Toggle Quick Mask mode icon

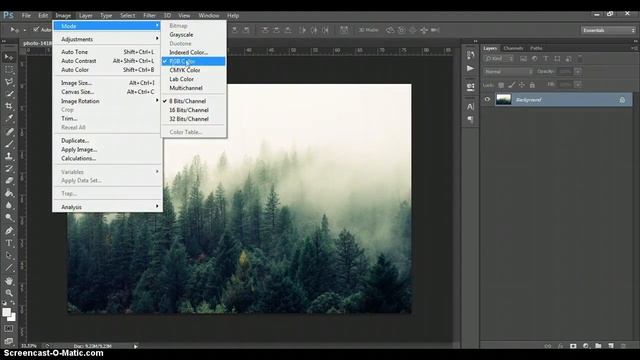[x=9, y=329]
